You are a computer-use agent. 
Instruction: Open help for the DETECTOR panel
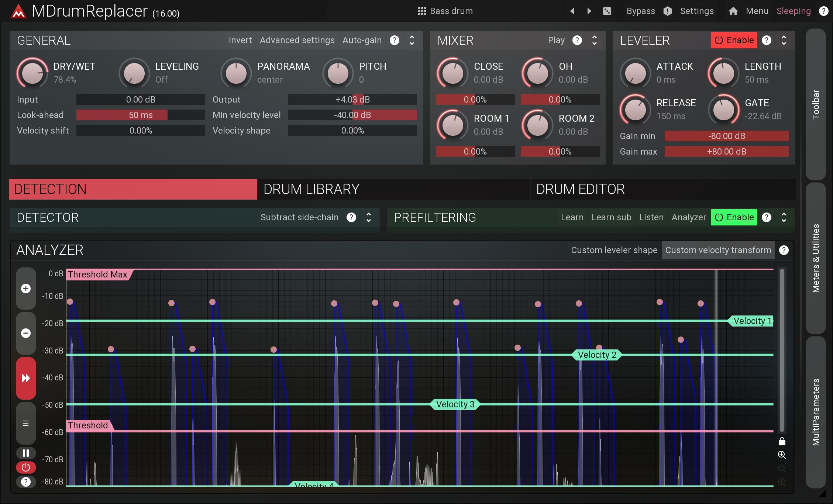coord(351,217)
